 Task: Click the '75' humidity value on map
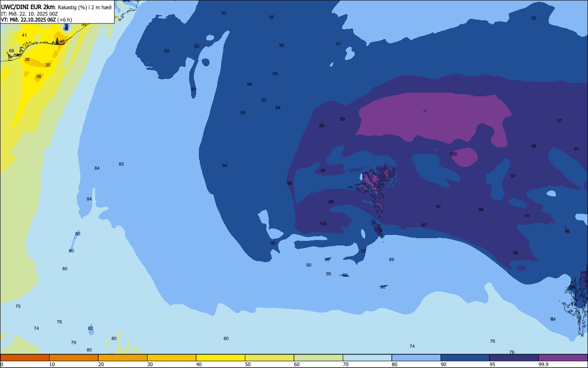[x=18, y=307]
